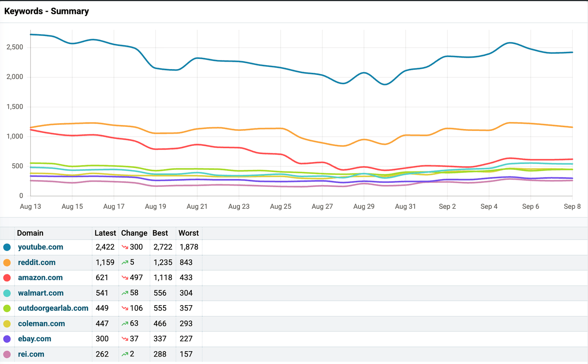The width and height of the screenshot is (588, 364).
Task: Click coleman.com worst value 293
Action: click(186, 324)
